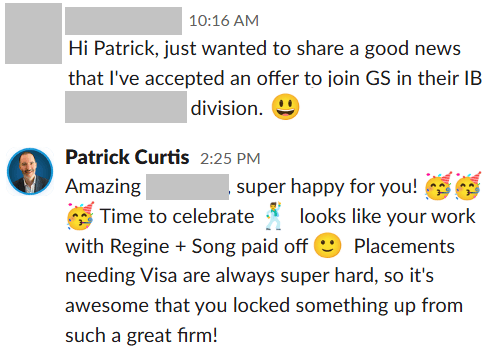Click the redacted block before "division."
The height and width of the screenshot is (364, 490).
coord(126,107)
